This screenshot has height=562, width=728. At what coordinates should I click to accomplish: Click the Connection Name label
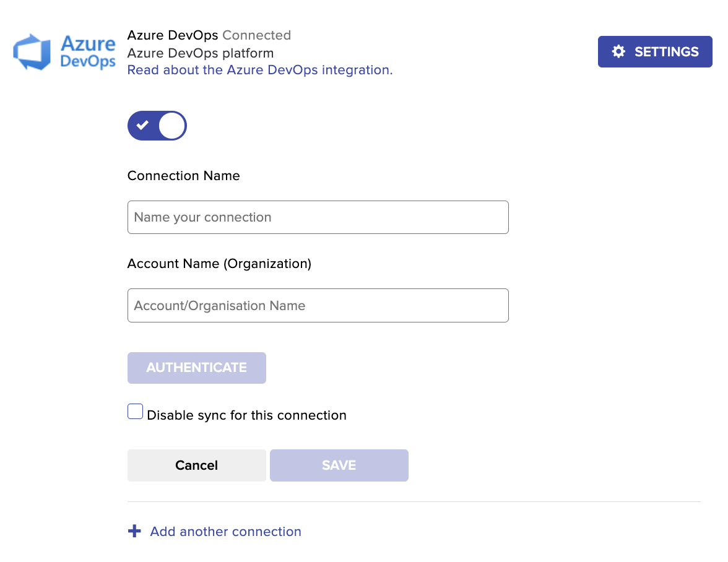click(x=183, y=176)
